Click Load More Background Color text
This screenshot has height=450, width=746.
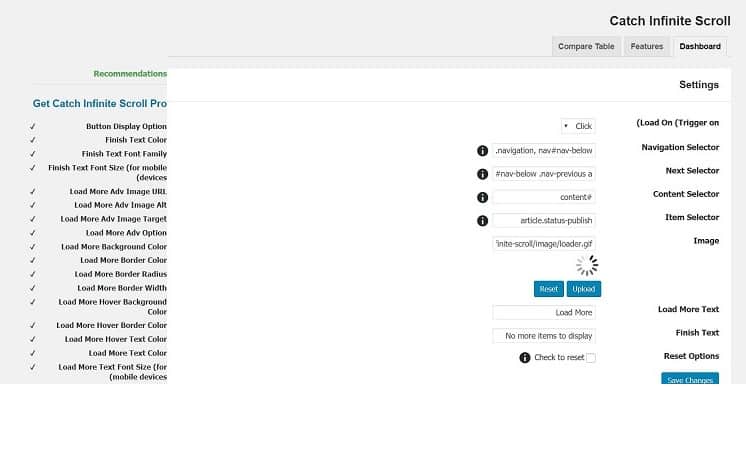[114, 247]
